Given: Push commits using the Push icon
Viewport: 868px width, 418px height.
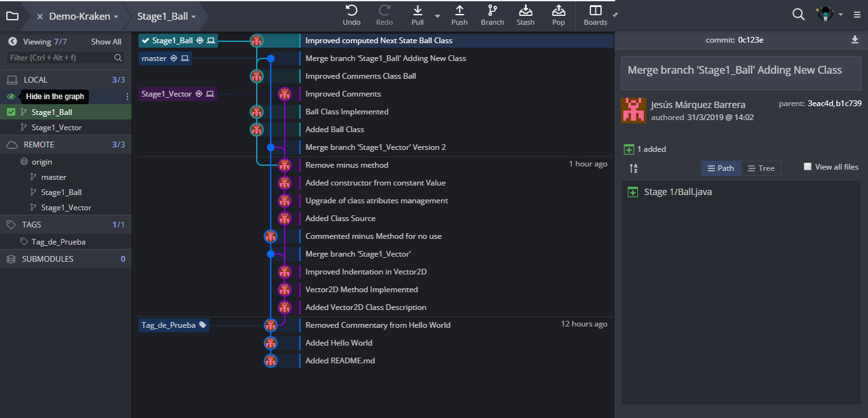Looking at the screenshot, I should [x=459, y=11].
